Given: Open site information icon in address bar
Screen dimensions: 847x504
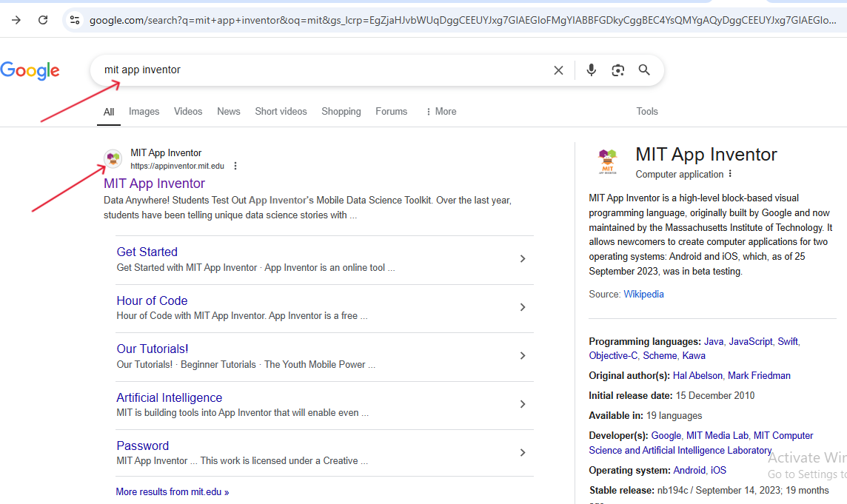Looking at the screenshot, I should click(x=75, y=20).
